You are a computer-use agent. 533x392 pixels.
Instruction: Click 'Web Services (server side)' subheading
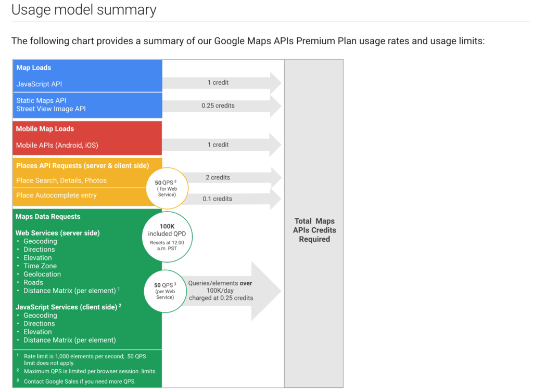point(57,233)
